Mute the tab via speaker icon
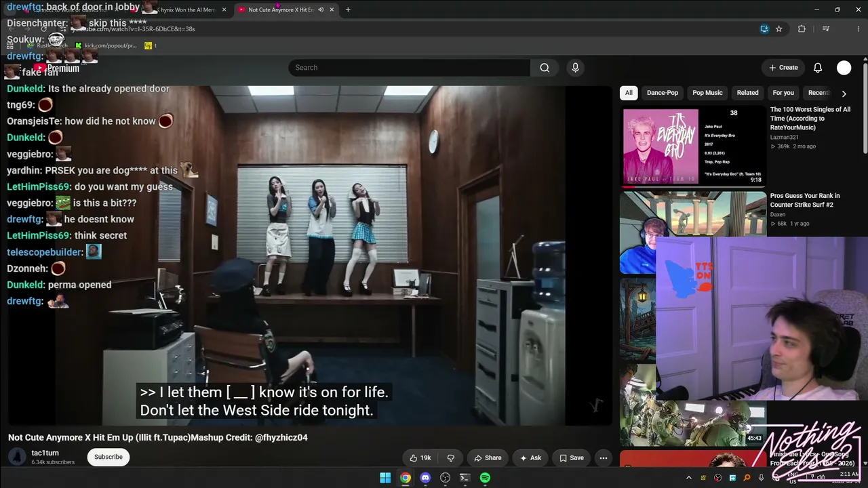Viewport: 868px width, 488px height. (321, 9)
